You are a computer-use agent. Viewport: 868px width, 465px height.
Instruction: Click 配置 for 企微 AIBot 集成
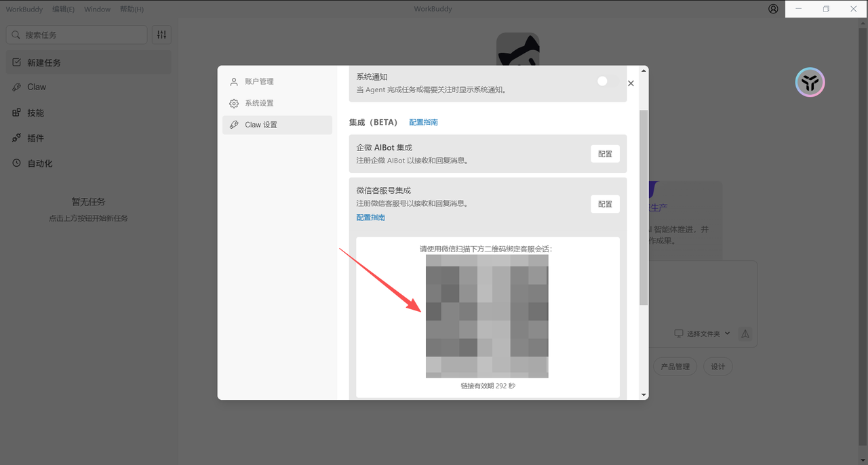[605, 154]
